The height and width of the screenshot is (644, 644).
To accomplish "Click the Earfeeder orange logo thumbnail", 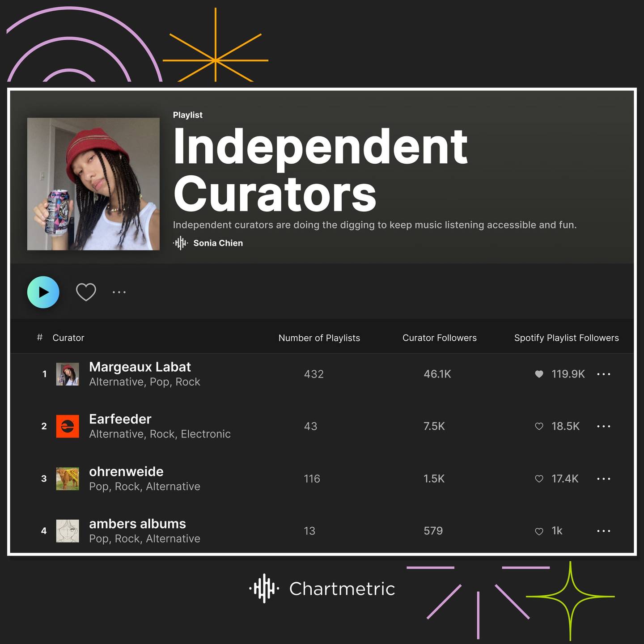I will (68, 426).
